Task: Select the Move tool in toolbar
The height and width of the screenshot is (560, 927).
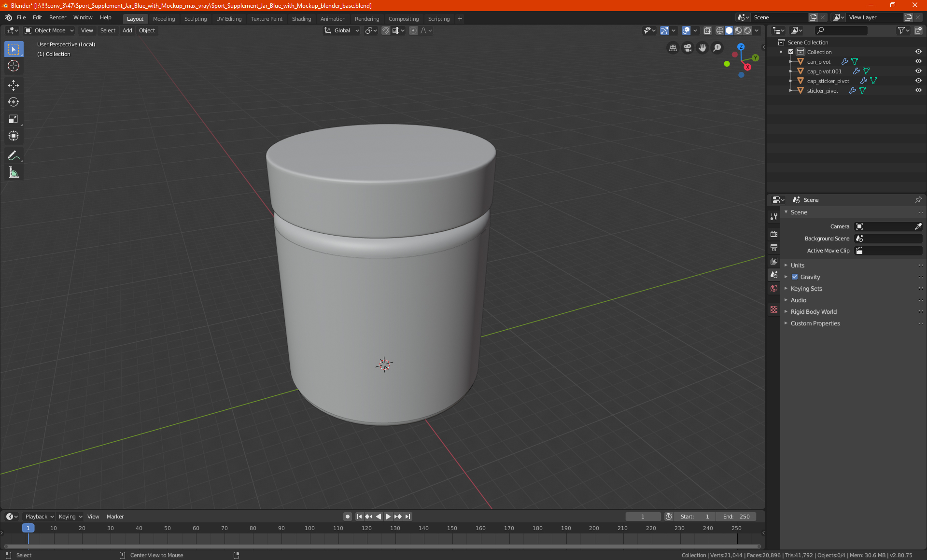Action: click(x=14, y=85)
